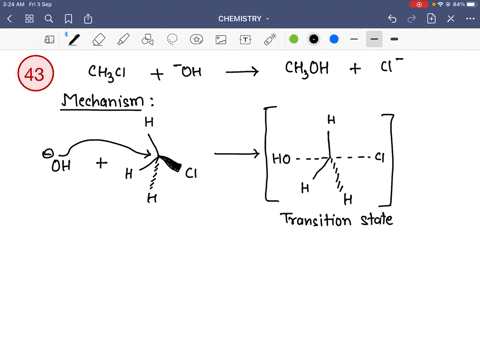Choose the green pen color
Image resolution: width=480 pixels, height=360 pixels.
294,39
